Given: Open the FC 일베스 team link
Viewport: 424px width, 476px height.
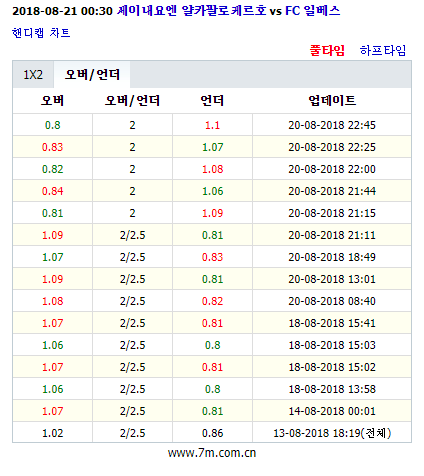Looking at the screenshot, I should tap(313, 11).
